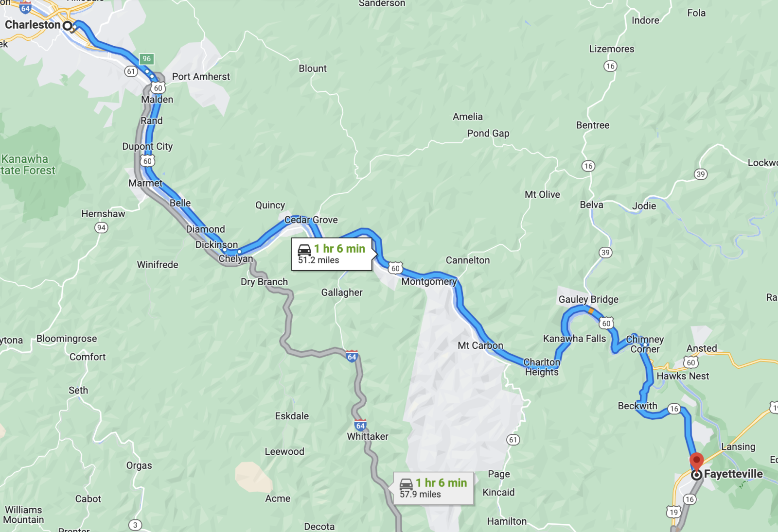Screen dimensions: 778x532
Task: Click the Gauley Bridge town label
Action: (588, 299)
